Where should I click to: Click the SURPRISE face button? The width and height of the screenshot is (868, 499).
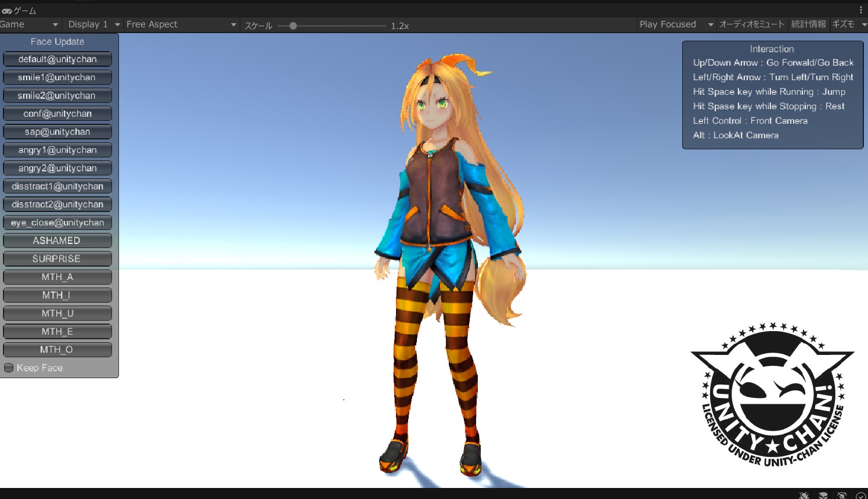click(x=57, y=259)
